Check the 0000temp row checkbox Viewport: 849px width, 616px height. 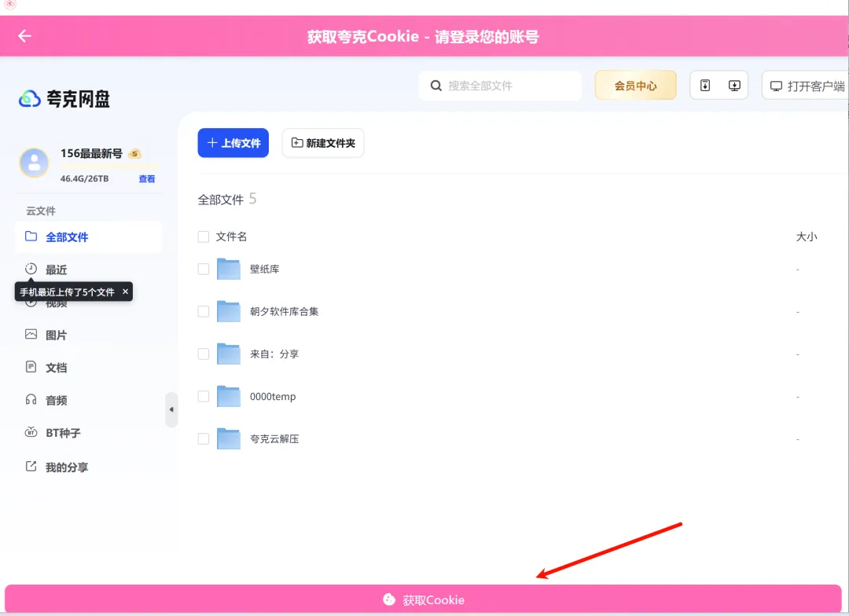click(204, 396)
